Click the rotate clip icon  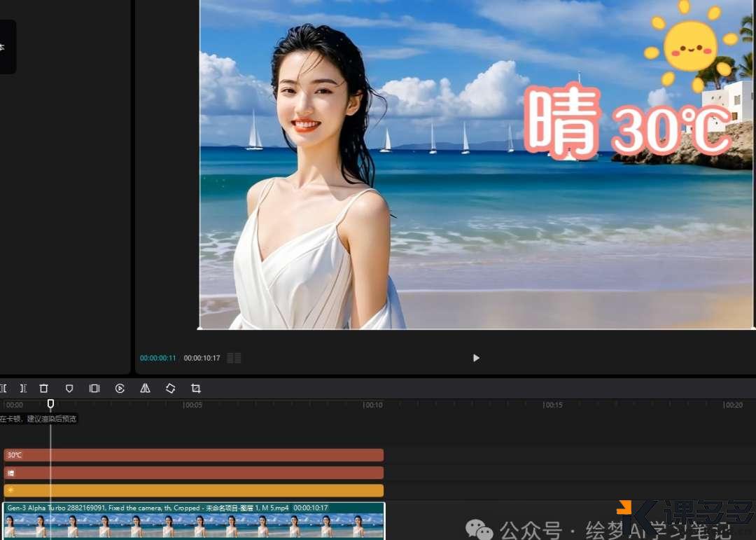(170, 388)
